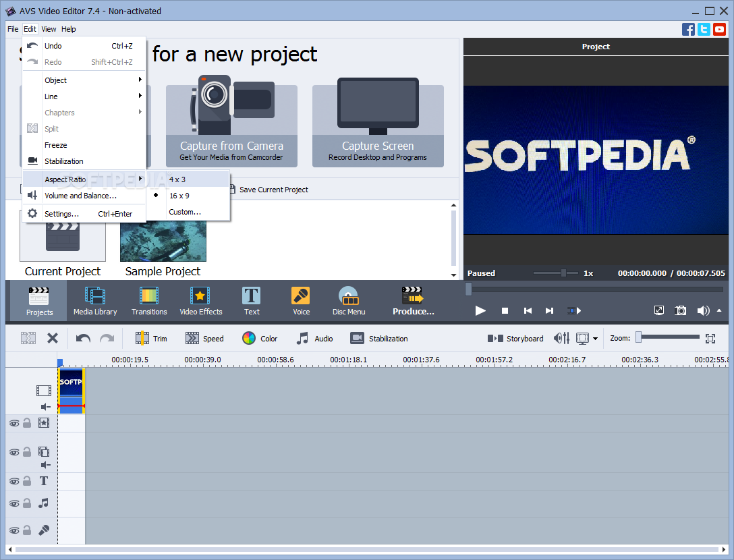Lock the video effects track

pos(27,423)
